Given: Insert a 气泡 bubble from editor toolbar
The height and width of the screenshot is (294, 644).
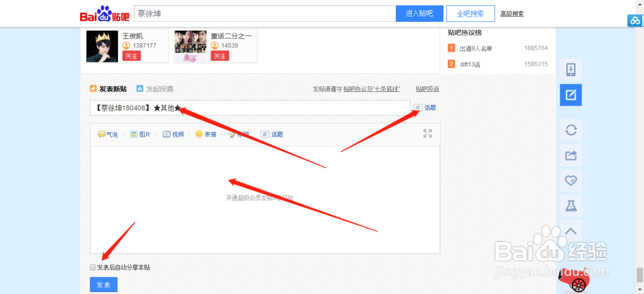Looking at the screenshot, I should point(108,135).
